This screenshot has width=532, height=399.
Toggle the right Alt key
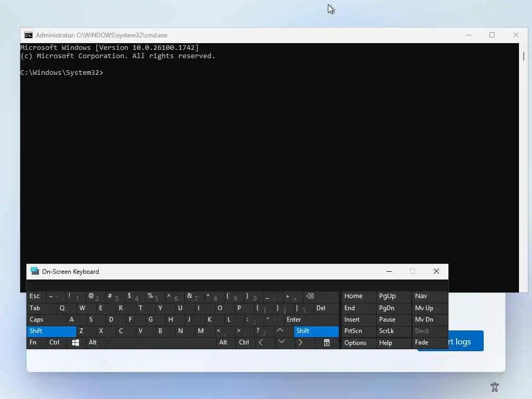(x=225, y=343)
